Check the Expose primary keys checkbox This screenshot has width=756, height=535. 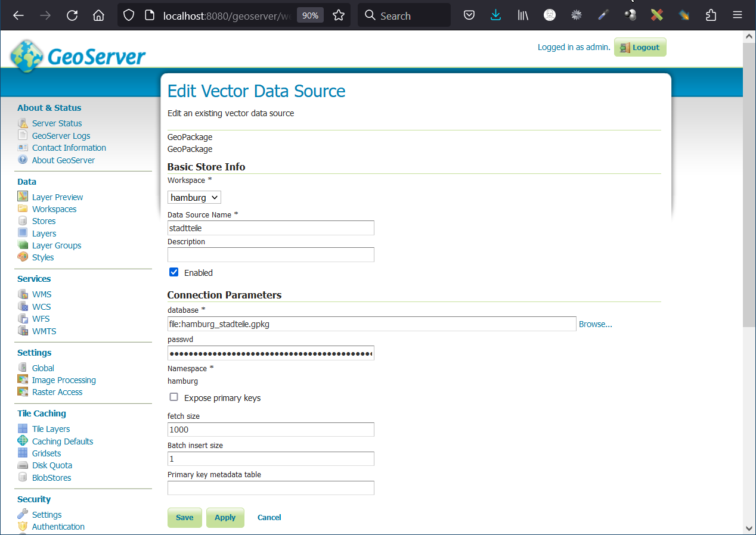[174, 397]
